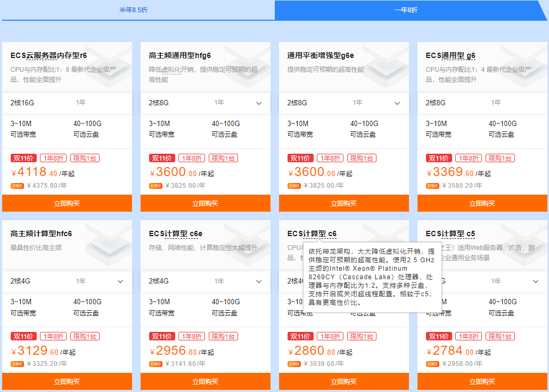Buy the ECS云服务器内存型r6 server now
The height and width of the screenshot is (392, 549).
point(67,204)
